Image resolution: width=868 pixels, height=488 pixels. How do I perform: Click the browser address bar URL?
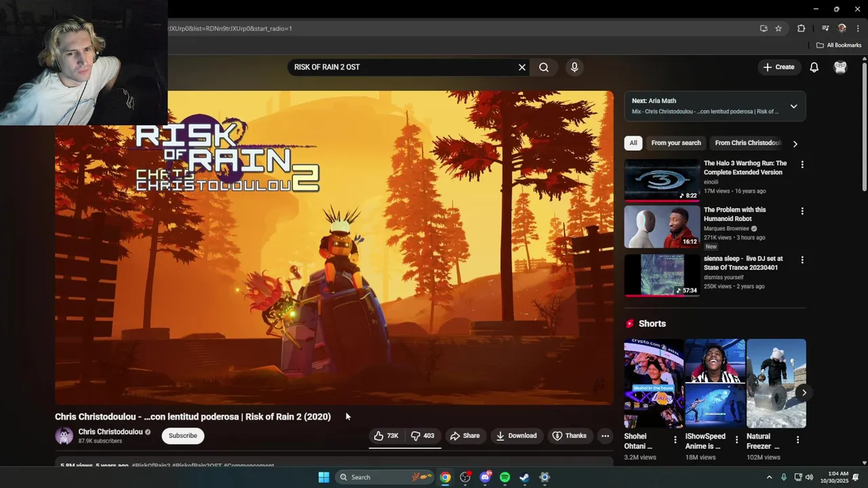point(231,28)
